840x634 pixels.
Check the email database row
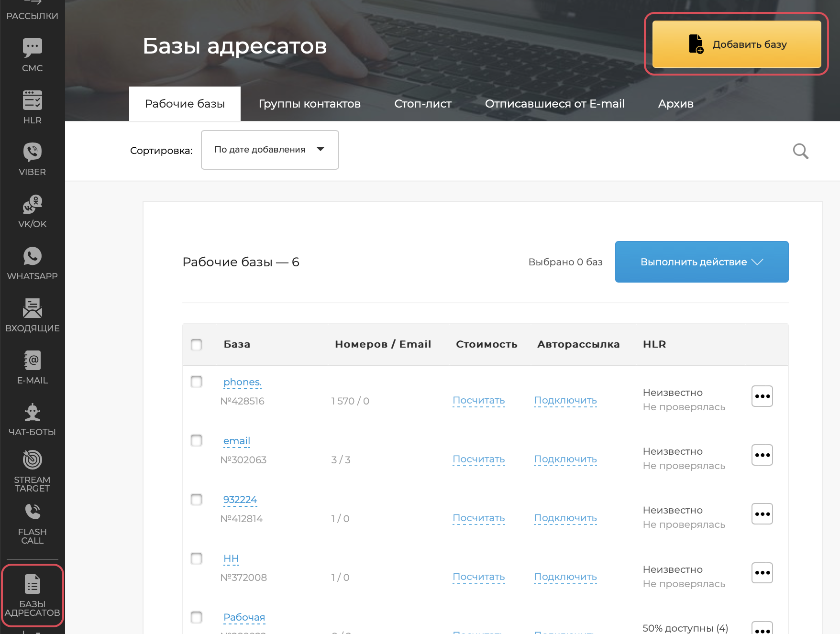click(196, 440)
